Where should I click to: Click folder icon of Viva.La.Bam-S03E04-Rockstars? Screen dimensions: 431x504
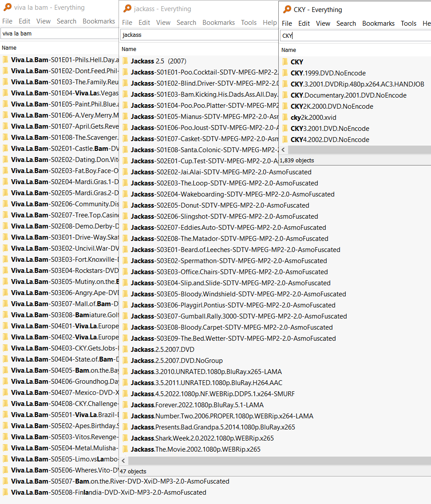[5, 271]
